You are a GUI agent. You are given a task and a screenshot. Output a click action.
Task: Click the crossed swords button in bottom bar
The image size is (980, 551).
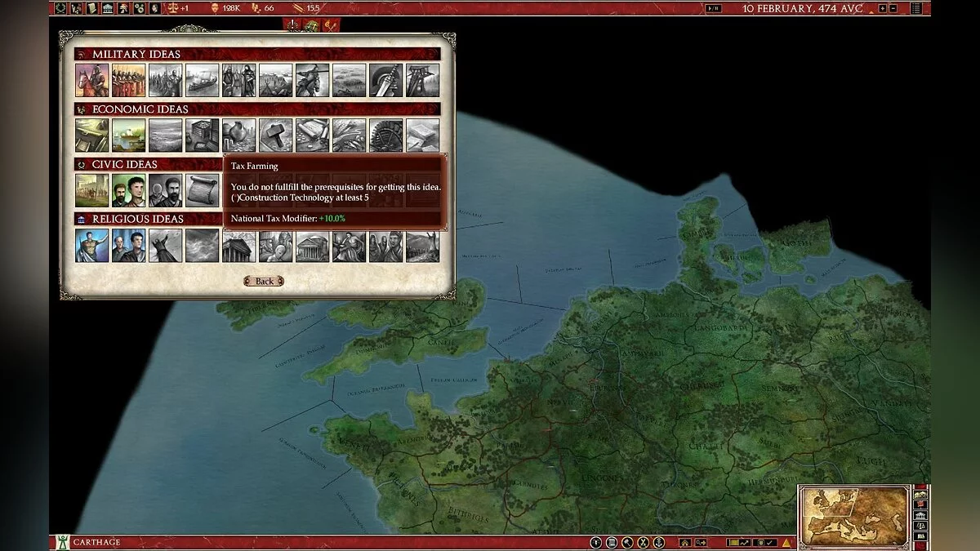[x=644, y=542]
